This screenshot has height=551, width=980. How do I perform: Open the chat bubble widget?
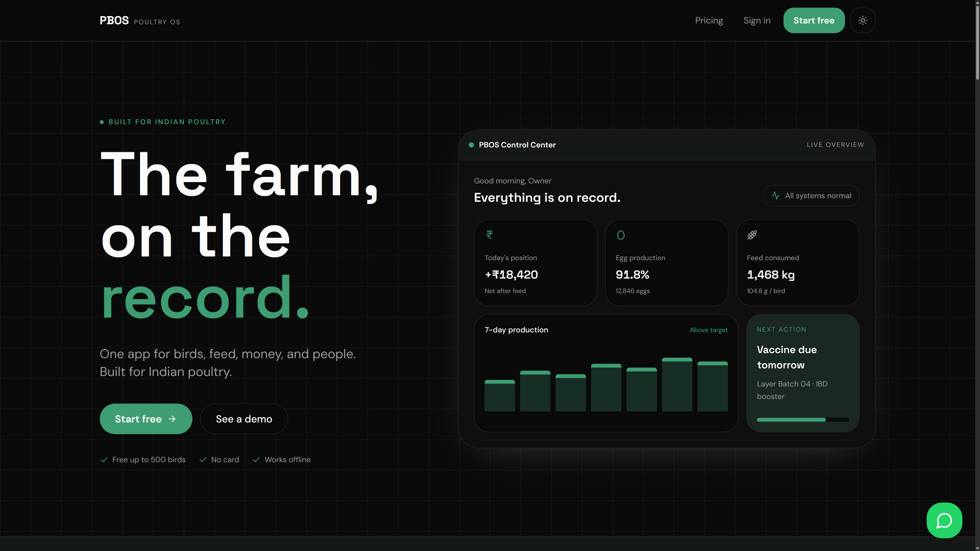click(x=944, y=520)
